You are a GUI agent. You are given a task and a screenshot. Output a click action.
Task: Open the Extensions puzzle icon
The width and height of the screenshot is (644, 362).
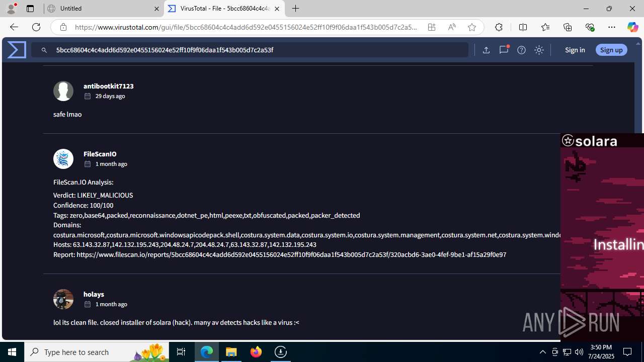499,27
